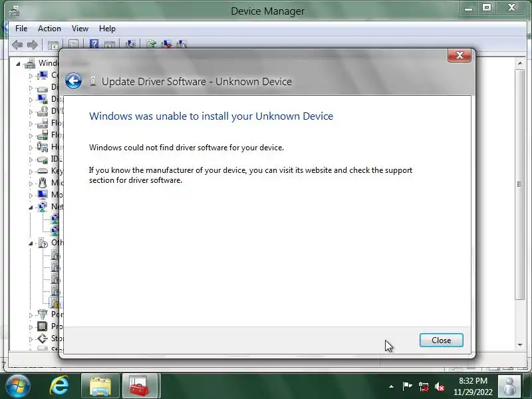Open the Windows Start menu orb
This screenshot has width=532, height=399.
18,386
